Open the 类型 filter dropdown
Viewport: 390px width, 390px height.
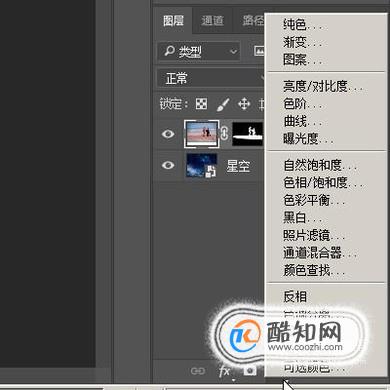tap(199, 52)
